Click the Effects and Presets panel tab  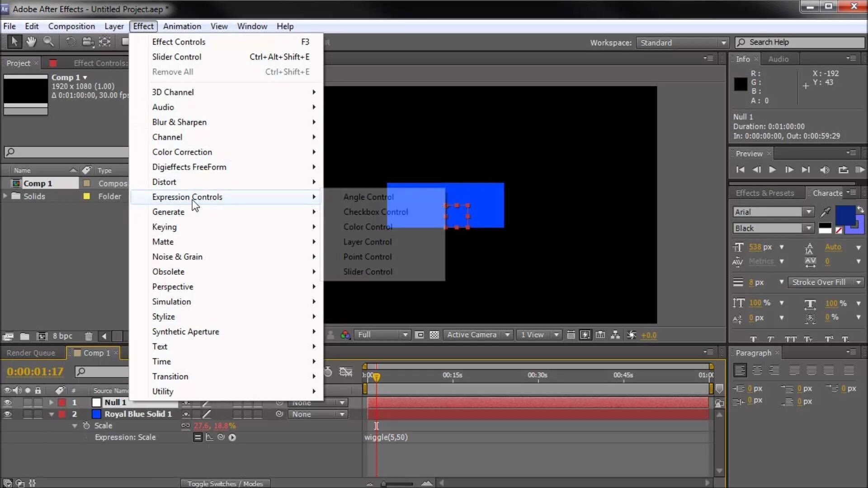pos(765,192)
